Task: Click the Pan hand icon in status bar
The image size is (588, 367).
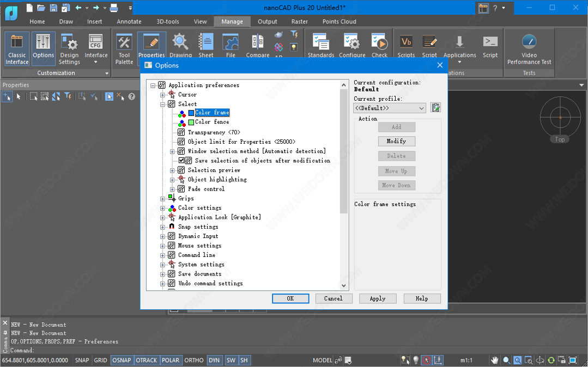Action: tap(495, 360)
